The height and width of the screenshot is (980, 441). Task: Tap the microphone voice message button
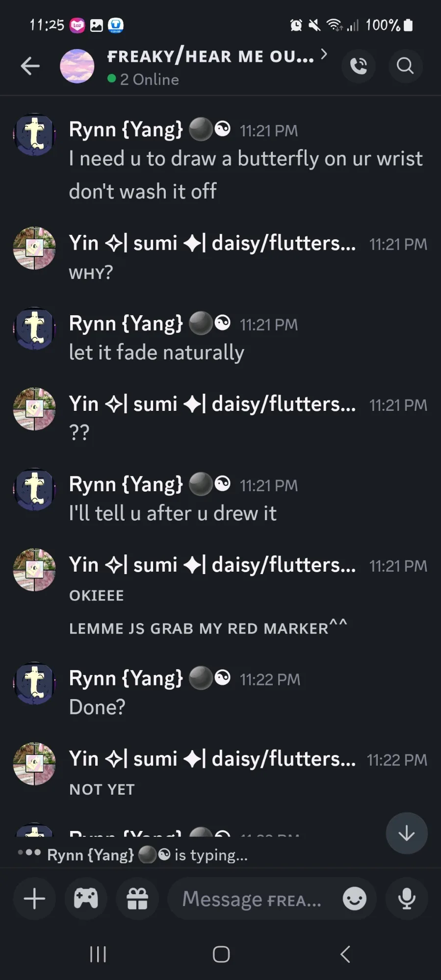[x=407, y=899]
